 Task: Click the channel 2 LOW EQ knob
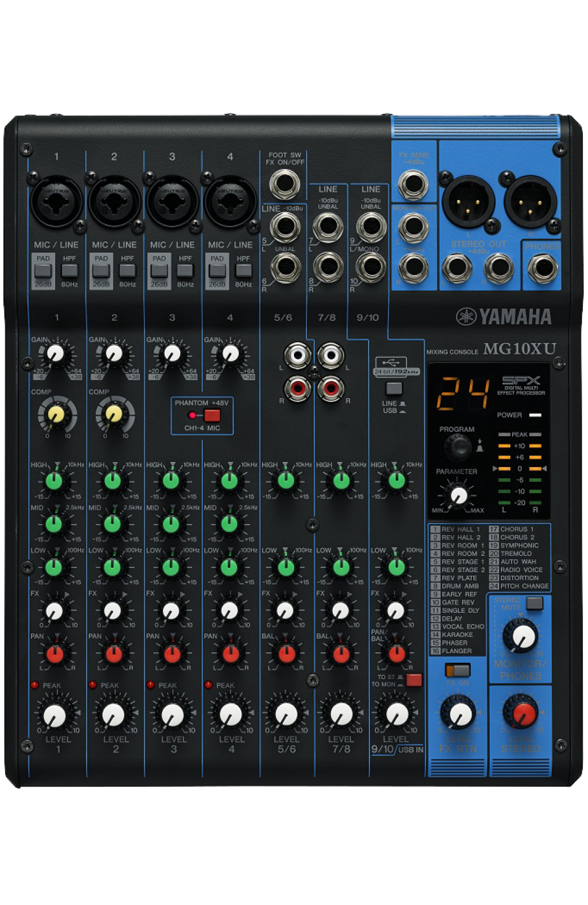click(x=112, y=567)
